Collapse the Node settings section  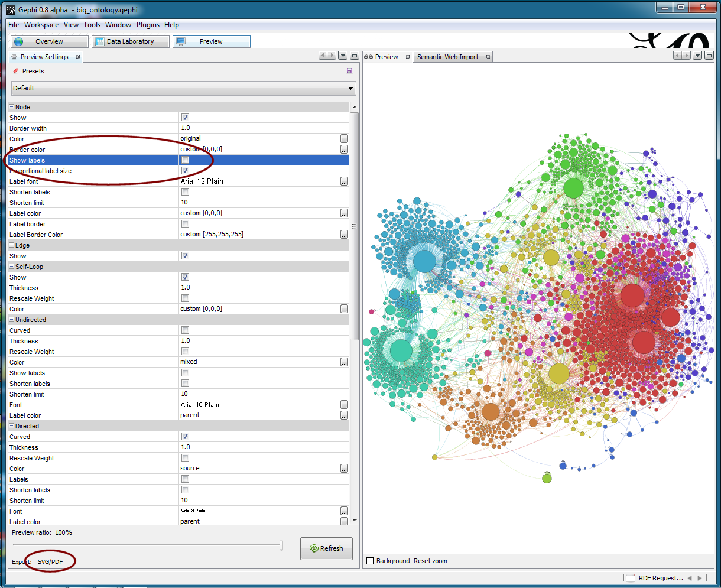(x=11, y=107)
